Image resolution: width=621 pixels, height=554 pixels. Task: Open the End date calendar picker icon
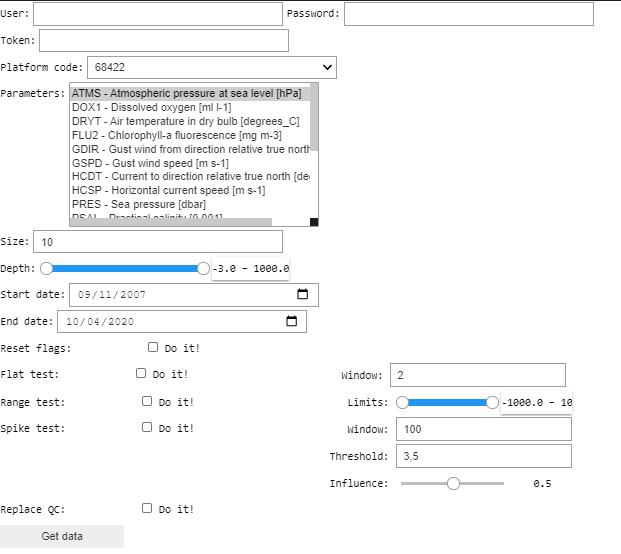pyautogui.click(x=291, y=321)
